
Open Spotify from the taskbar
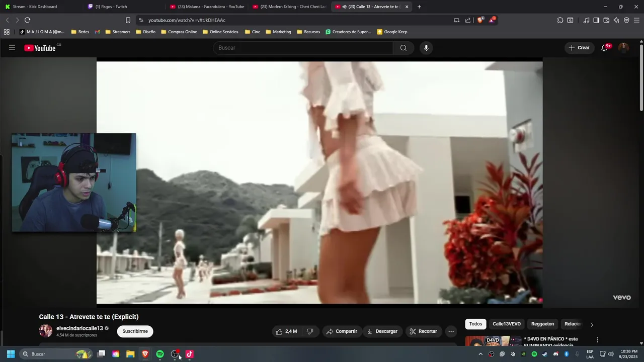click(x=160, y=354)
